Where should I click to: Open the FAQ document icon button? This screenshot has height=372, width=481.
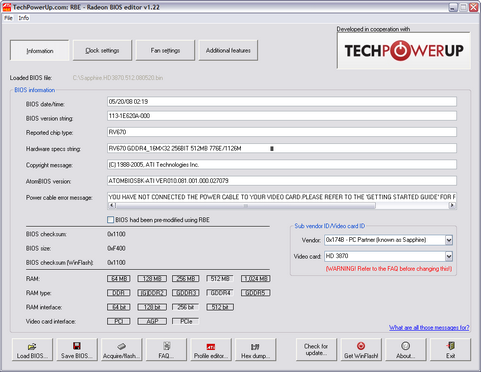point(166,350)
